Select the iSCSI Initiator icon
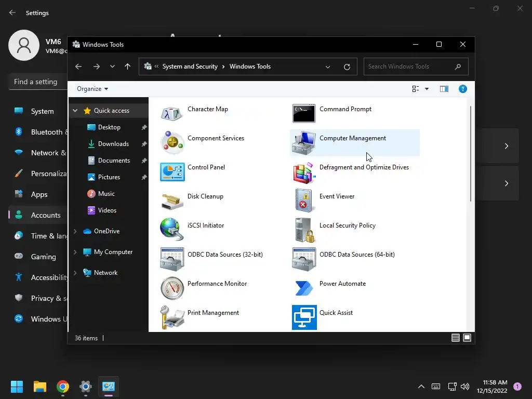Screen dimensions: 532x399 point(172,230)
